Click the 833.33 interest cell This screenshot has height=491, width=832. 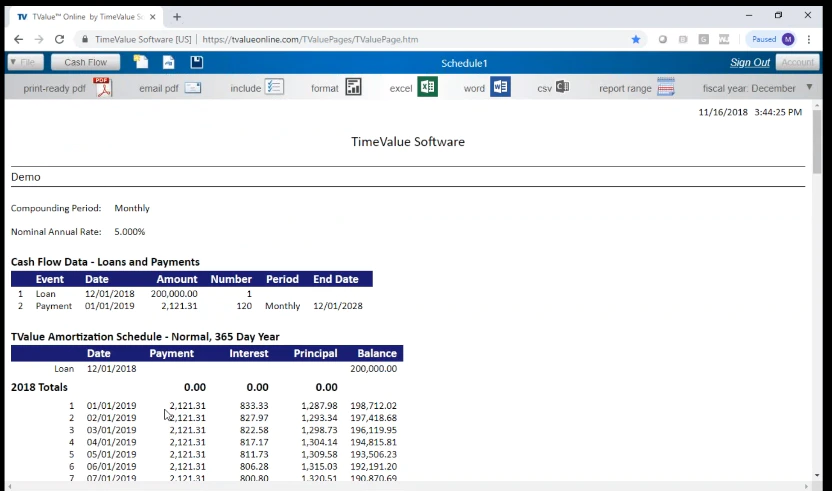[254, 406]
